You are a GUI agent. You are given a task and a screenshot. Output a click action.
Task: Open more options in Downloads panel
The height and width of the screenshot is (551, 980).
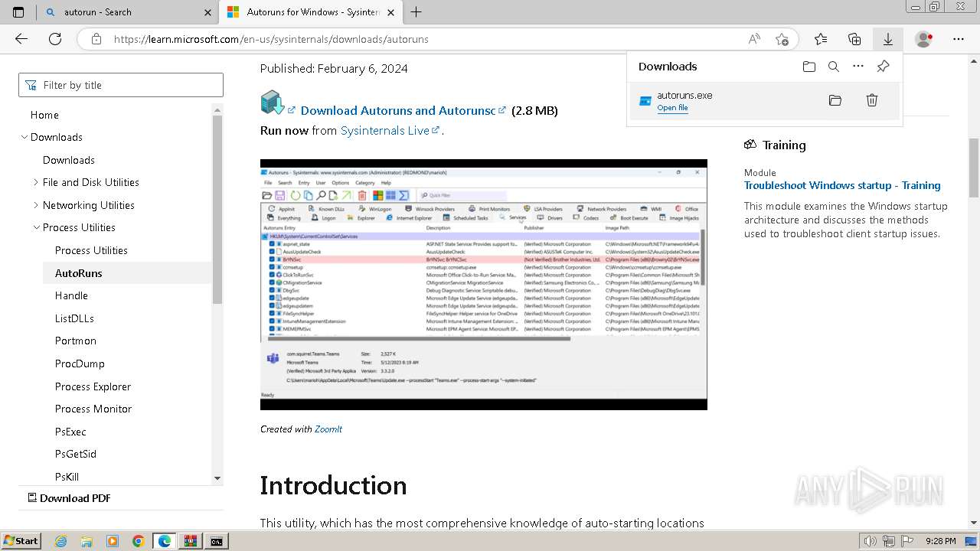858,67
